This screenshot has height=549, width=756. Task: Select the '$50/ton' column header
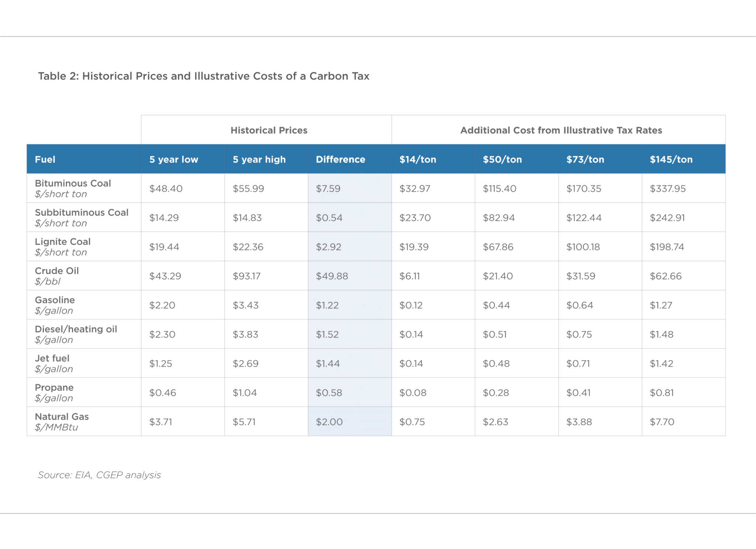tap(502, 159)
